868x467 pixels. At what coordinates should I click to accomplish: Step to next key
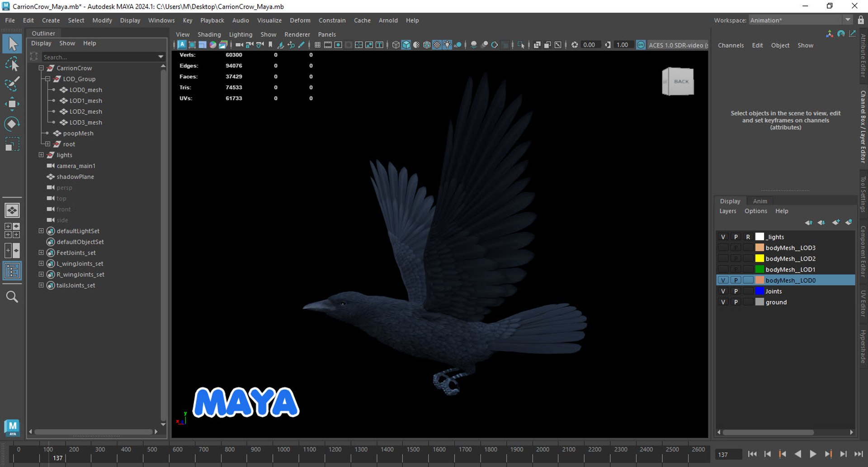click(x=828, y=454)
